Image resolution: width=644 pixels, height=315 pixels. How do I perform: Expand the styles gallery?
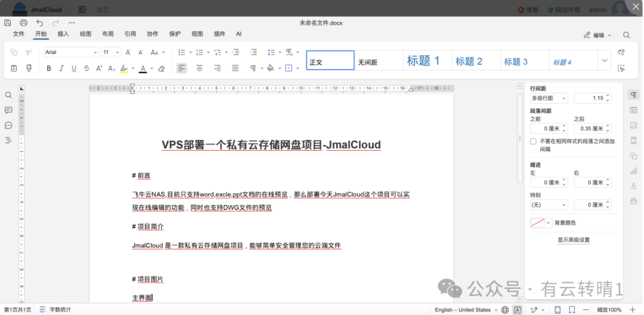[604, 61]
